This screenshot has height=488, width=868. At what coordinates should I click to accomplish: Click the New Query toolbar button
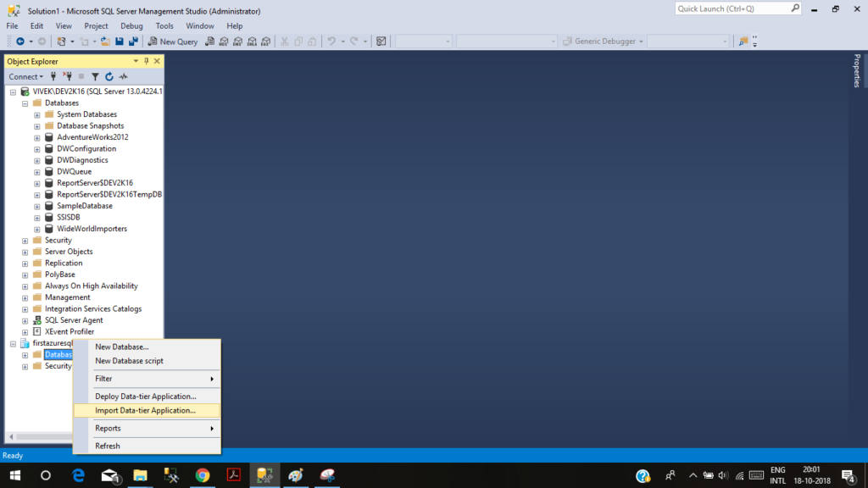pyautogui.click(x=173, y=42)
